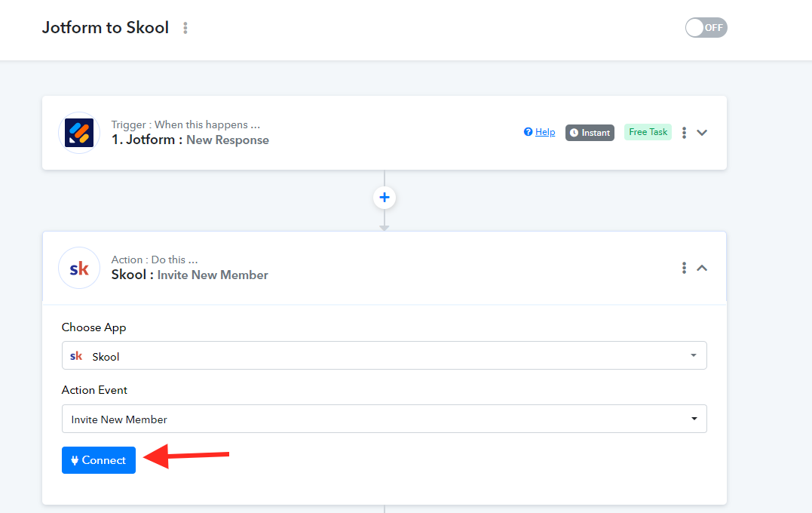Click the clock icon in Instant badge
The width and height of the screenshot is (812, 513).
click(574, 133)
